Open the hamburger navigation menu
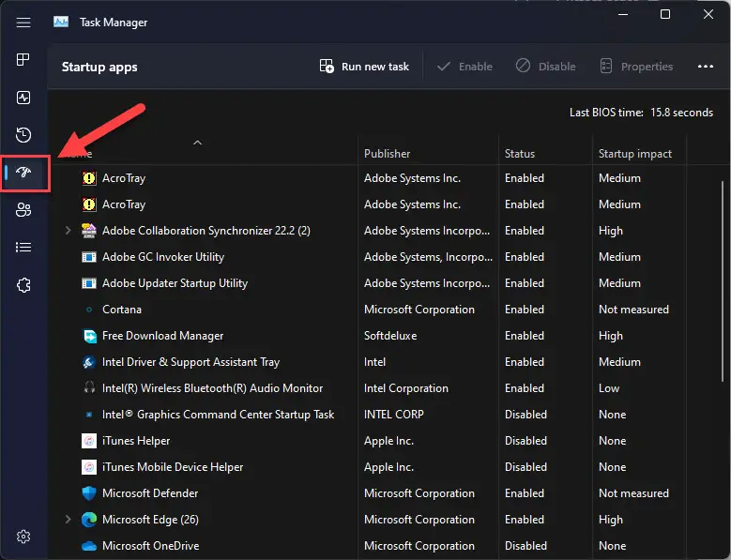The width and height of the screenshot is (731, 560). pos(23,23)
